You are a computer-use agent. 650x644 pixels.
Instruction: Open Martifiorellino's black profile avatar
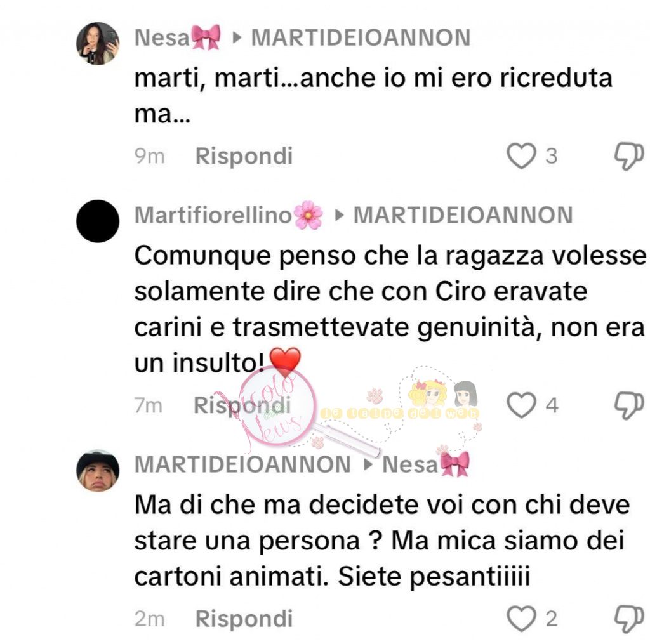pyautogui.click(x=97, y=221)
